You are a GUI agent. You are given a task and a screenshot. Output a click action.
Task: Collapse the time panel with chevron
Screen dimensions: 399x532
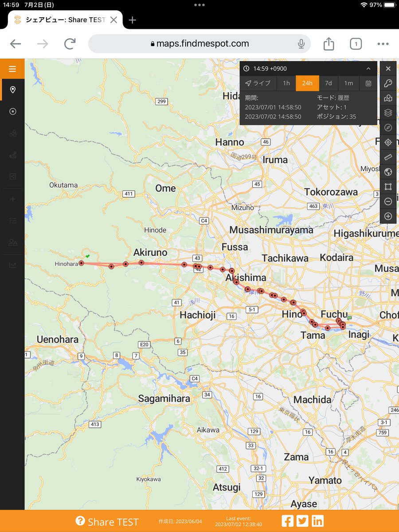(368, 69)
